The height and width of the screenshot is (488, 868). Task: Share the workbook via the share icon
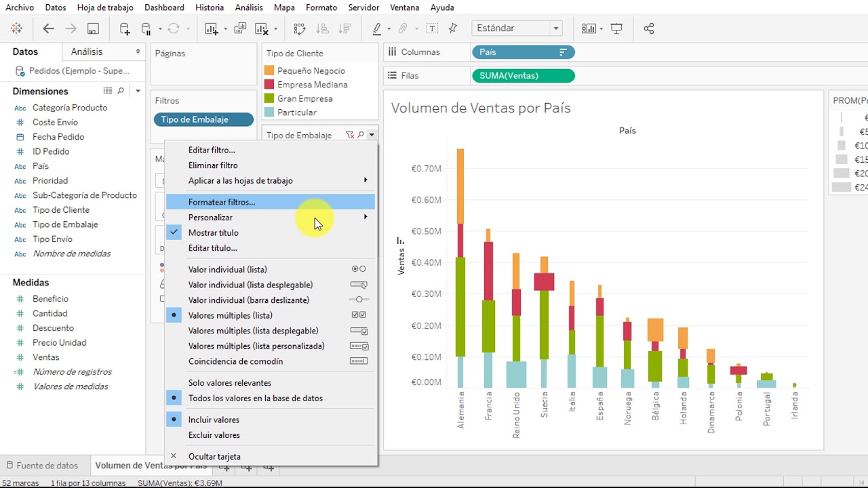click(x=649, y=28)
